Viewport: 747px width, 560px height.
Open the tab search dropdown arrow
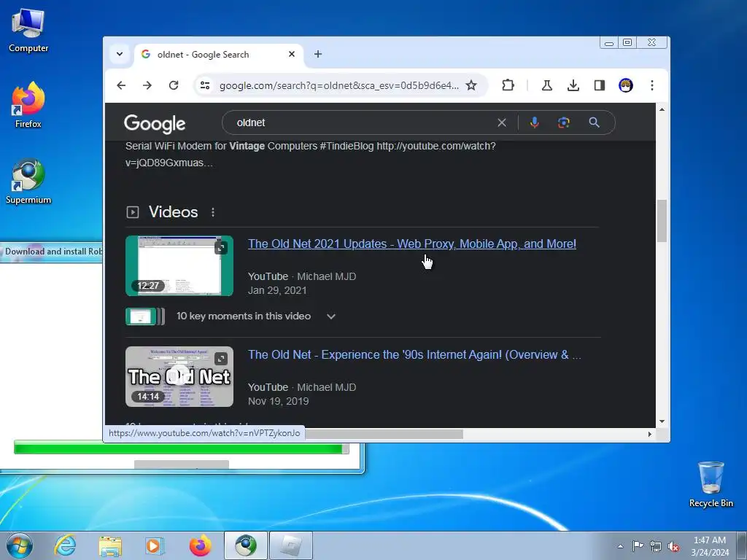(120, 54)
